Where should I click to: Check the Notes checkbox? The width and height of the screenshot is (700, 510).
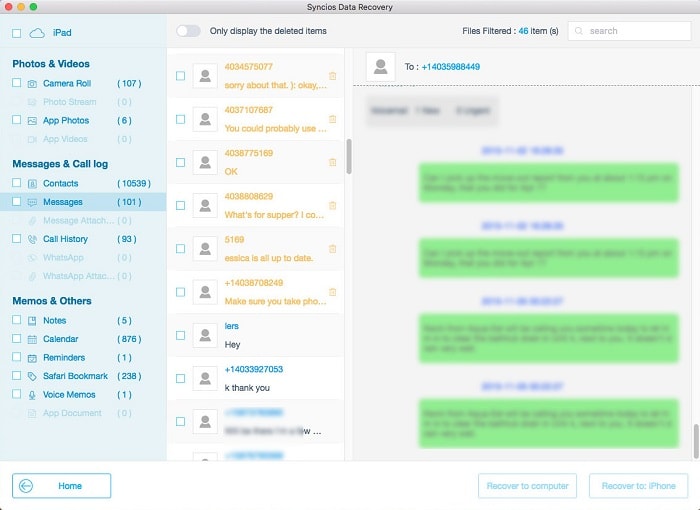(17, 320)
